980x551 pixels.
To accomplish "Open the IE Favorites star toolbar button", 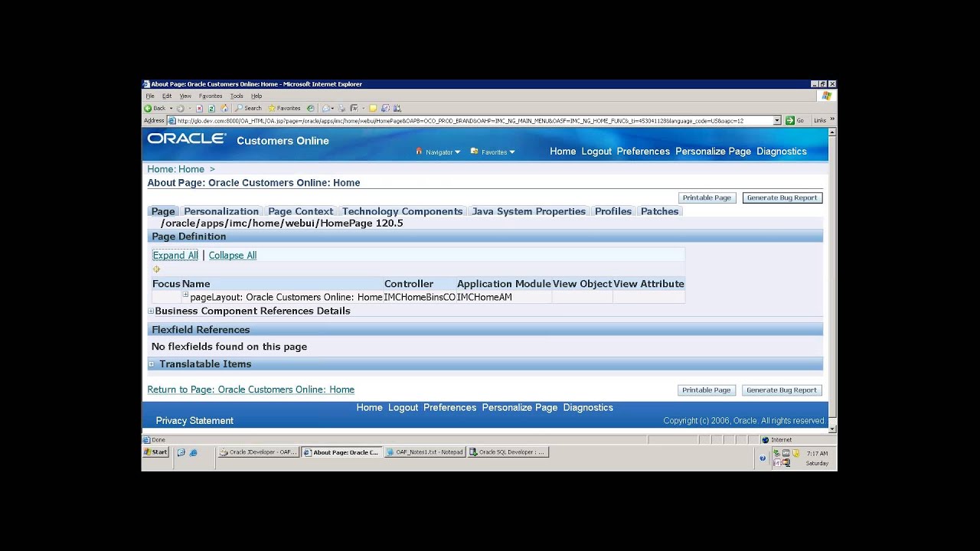I will coord(284,108).
